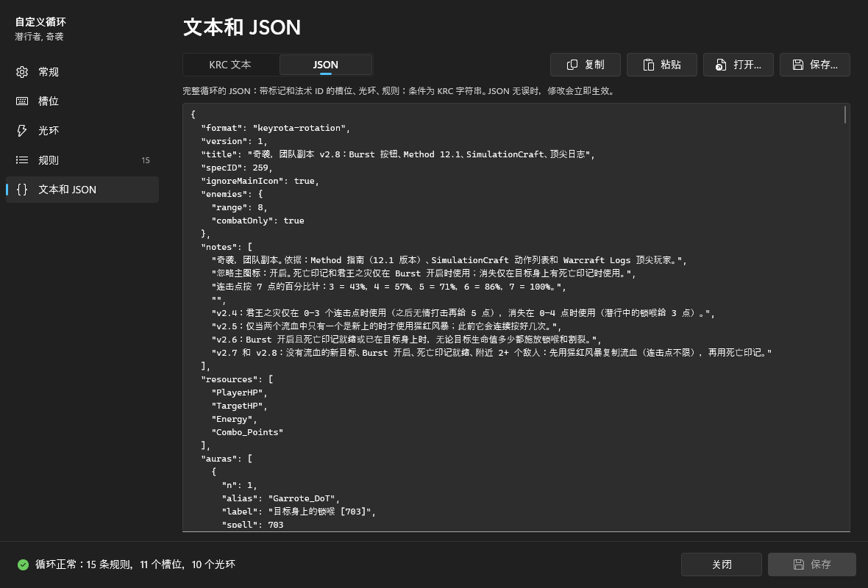Click the 自定义循环 title in sidebar
Image resolution: width=868 pixels, height=588 pixels.
pyautogui.click(x=40, y=22)
